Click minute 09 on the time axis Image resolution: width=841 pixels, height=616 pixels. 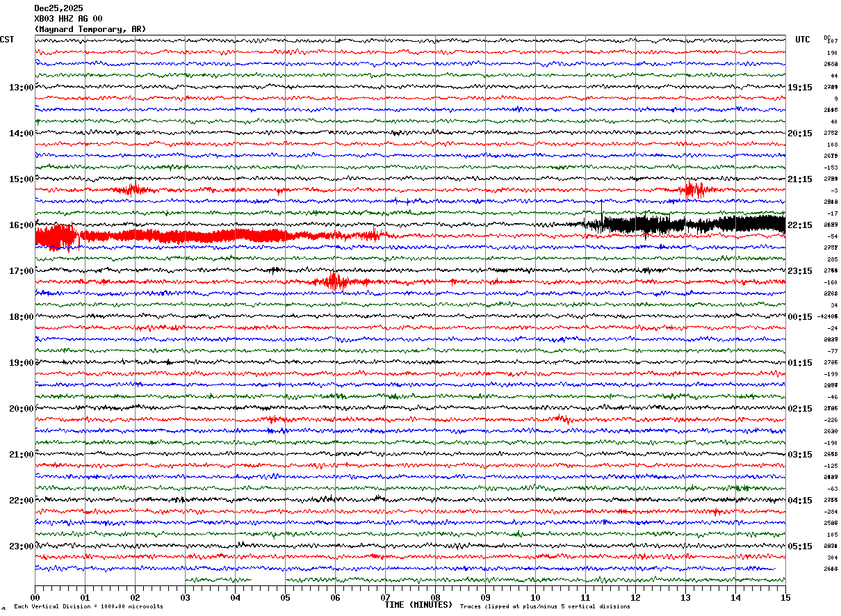(x=485, y=597)
